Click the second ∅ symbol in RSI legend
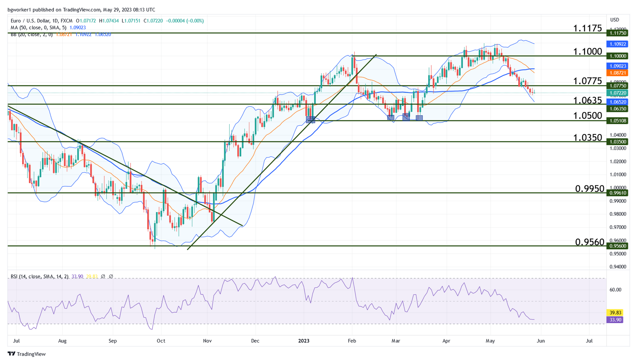Viewport: 637px width, 364px height. tap(111, 277)
